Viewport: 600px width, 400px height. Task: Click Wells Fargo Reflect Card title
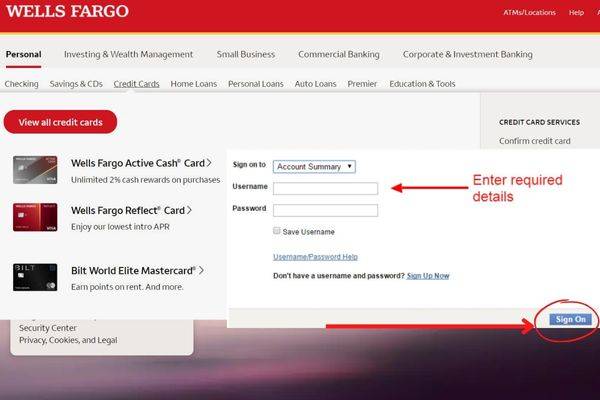(x=128, y=211)
